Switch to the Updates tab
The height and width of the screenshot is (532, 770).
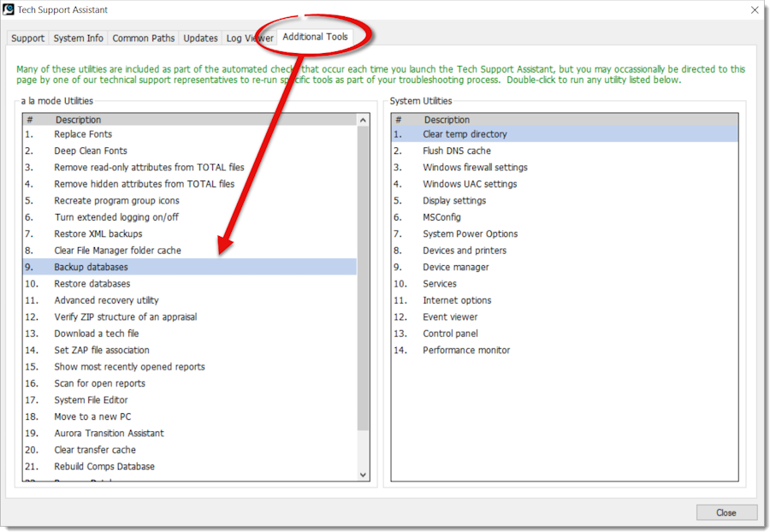pyautogui.click(x=200, y=38)
